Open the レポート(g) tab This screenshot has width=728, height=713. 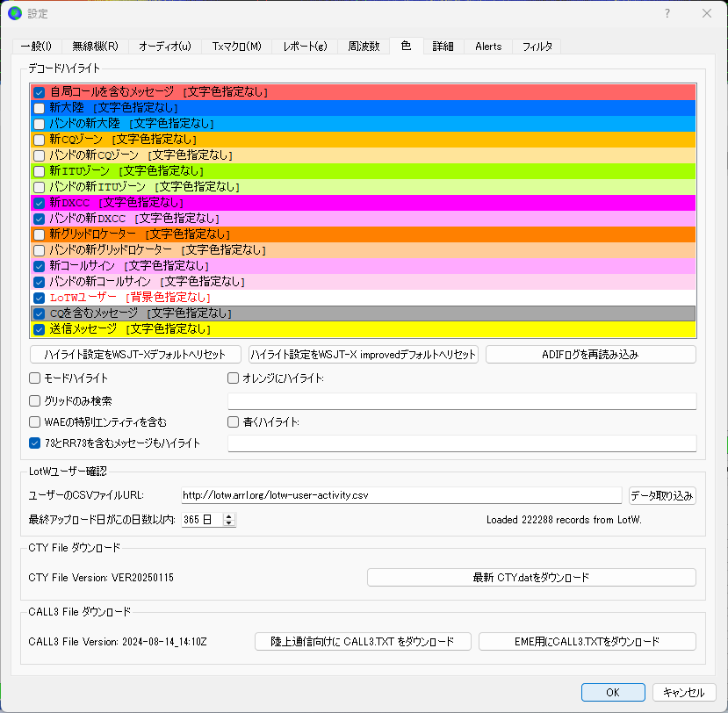306,47
